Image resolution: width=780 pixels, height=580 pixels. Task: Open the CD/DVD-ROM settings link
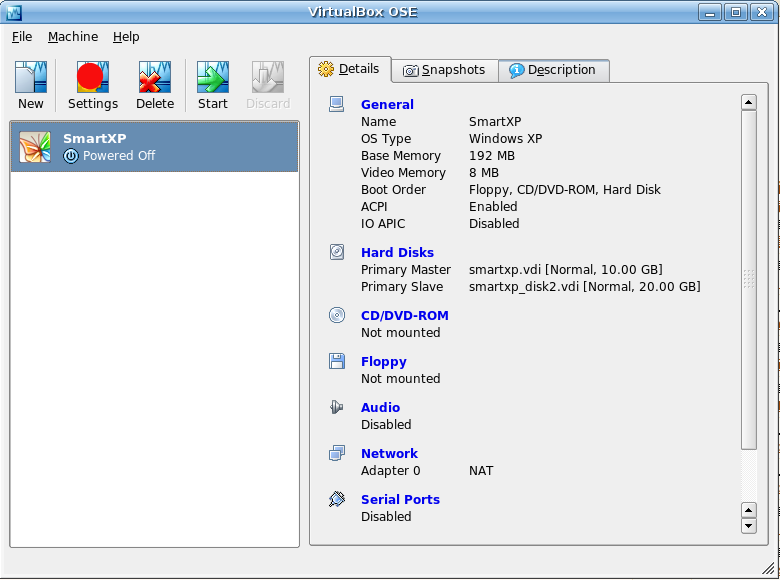(x=404, y=315)
